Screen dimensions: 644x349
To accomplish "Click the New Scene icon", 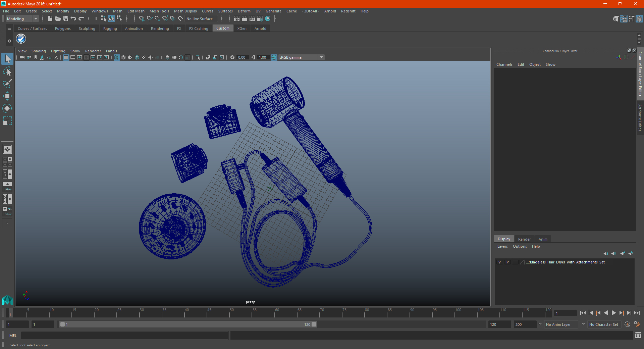I will 50,19.
